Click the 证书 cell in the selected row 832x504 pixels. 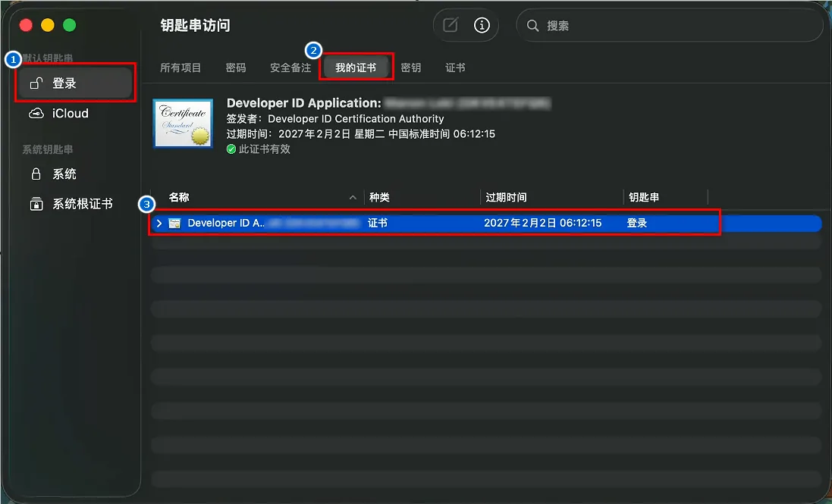378,223
